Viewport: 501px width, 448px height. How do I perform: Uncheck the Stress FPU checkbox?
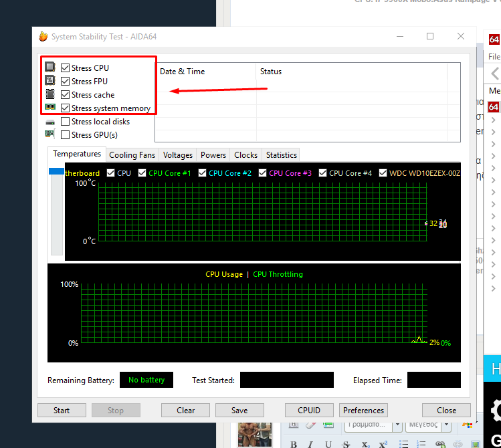[65, 81]
